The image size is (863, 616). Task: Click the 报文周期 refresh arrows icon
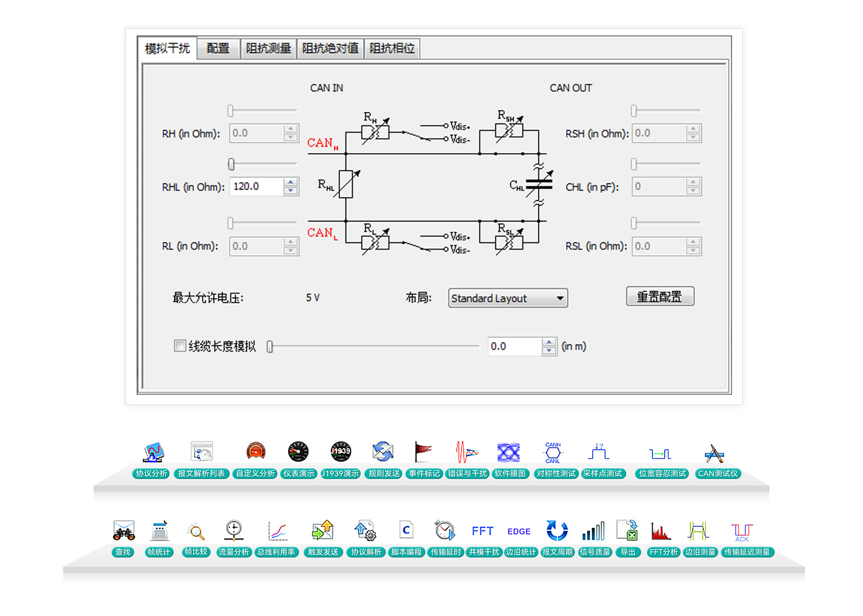(557, 531)
